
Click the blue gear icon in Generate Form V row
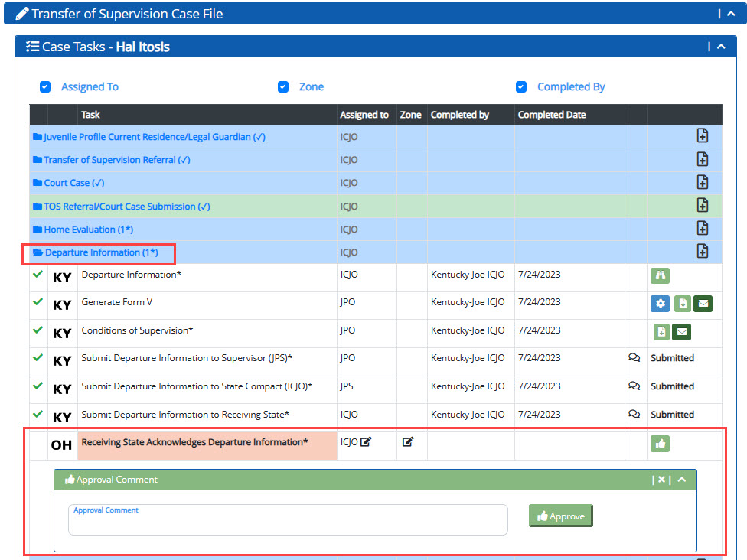[660, 303]
